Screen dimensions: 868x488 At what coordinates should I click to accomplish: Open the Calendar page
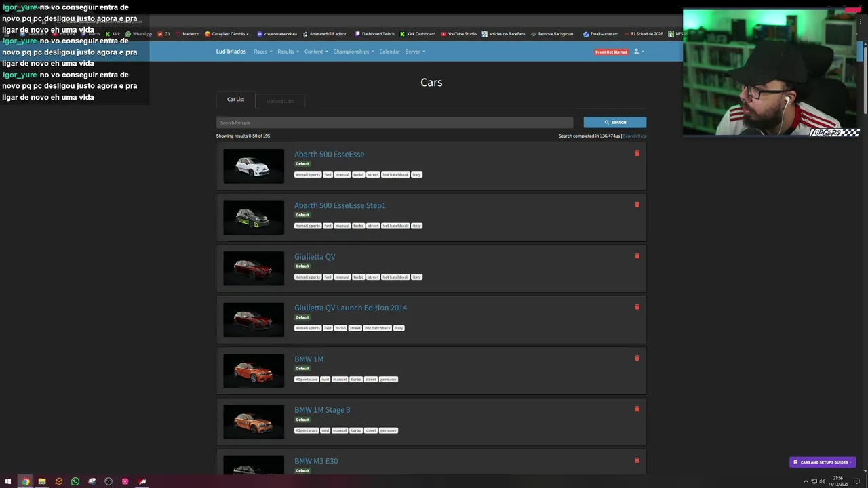389,52
